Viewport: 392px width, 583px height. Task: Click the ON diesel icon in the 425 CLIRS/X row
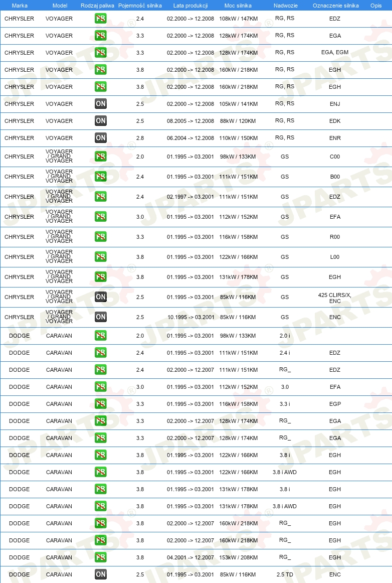pyautogui.click(x=101, y=297)
